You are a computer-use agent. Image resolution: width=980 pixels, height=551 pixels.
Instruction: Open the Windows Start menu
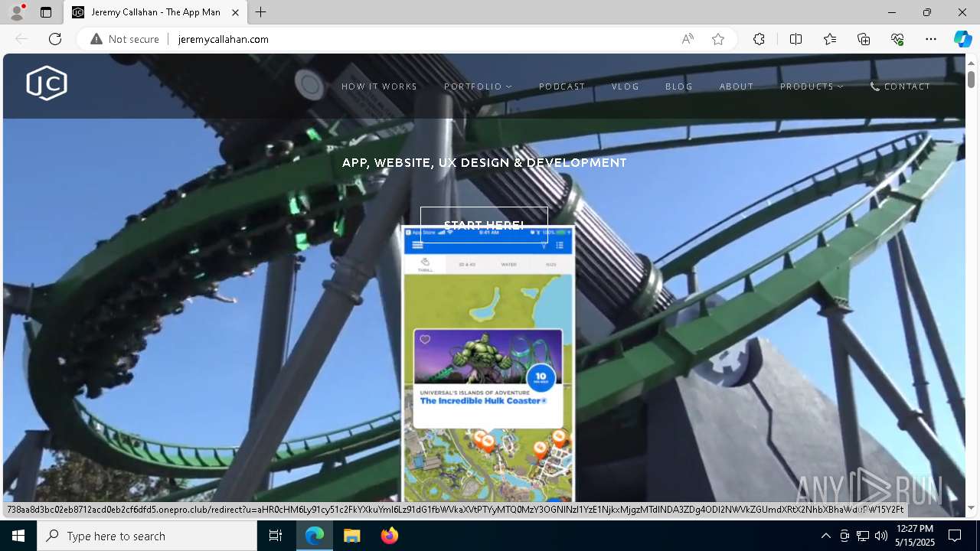[x=18, y=536]
